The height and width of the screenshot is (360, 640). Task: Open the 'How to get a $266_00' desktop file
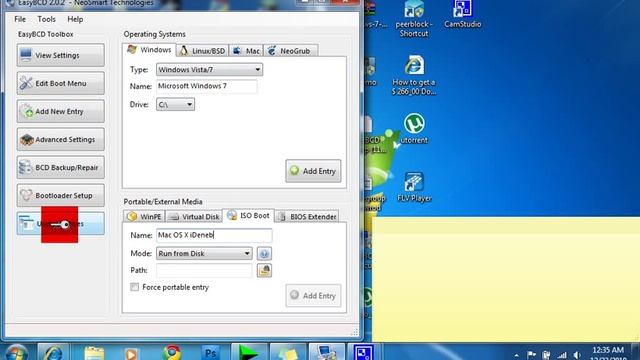tap(414, 75)
